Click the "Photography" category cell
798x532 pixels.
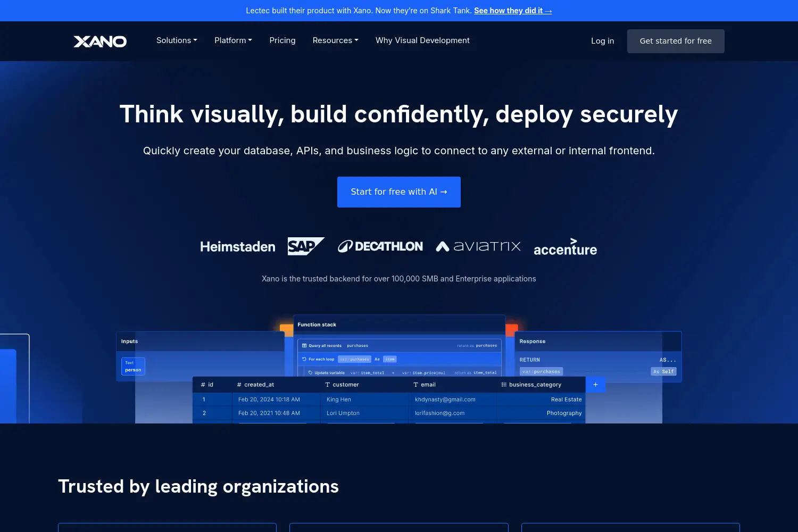[564, 413]
